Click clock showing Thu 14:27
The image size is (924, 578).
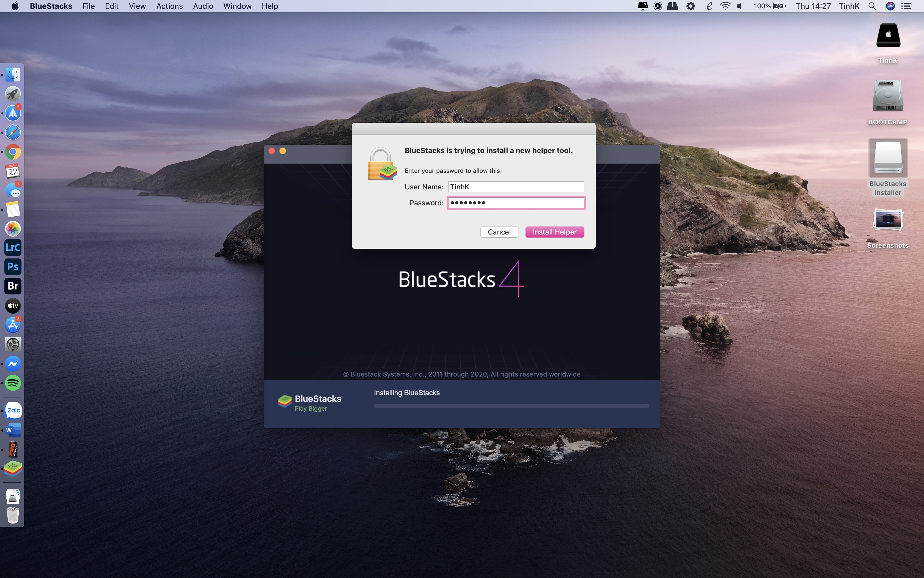813,6
